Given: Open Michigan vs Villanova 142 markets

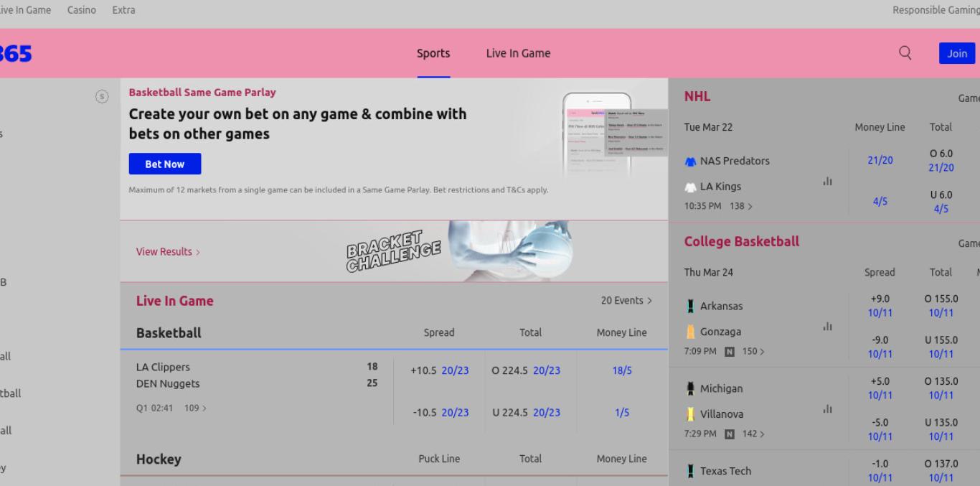Looking at the screenshot, I should (x=753, y=434).
